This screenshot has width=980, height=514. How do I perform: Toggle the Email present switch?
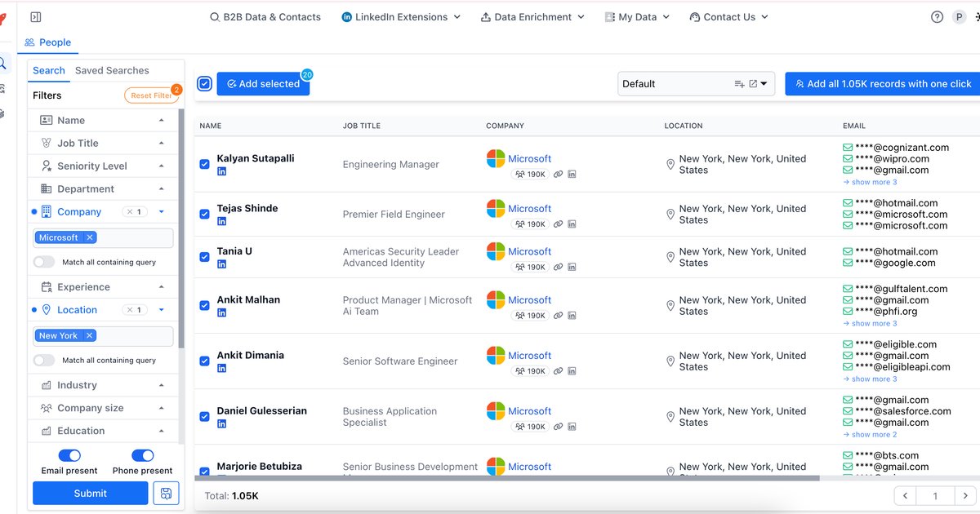click(69, 455)
